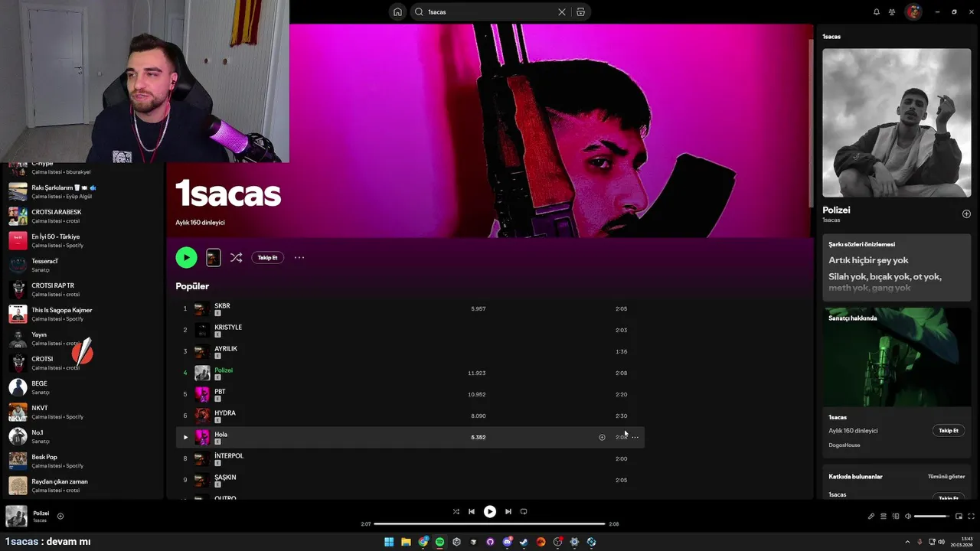Add Polizei to Liked Songs in the right panel
This screenshot has width=980, height=551.
[x=966, y=214]
